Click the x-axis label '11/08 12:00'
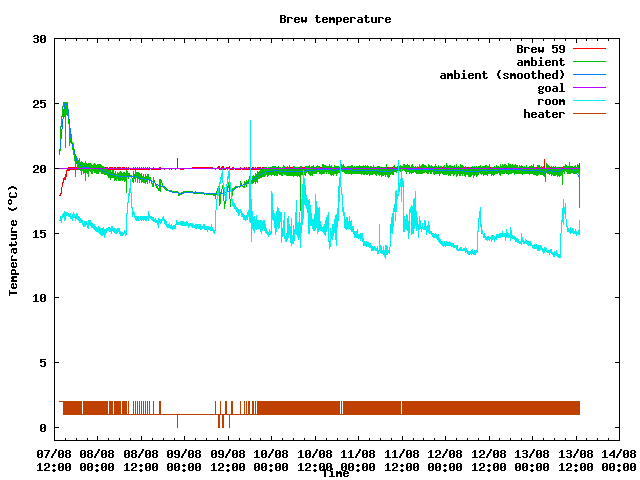This screenshot has height=480, width=640. tap(402, 460)
